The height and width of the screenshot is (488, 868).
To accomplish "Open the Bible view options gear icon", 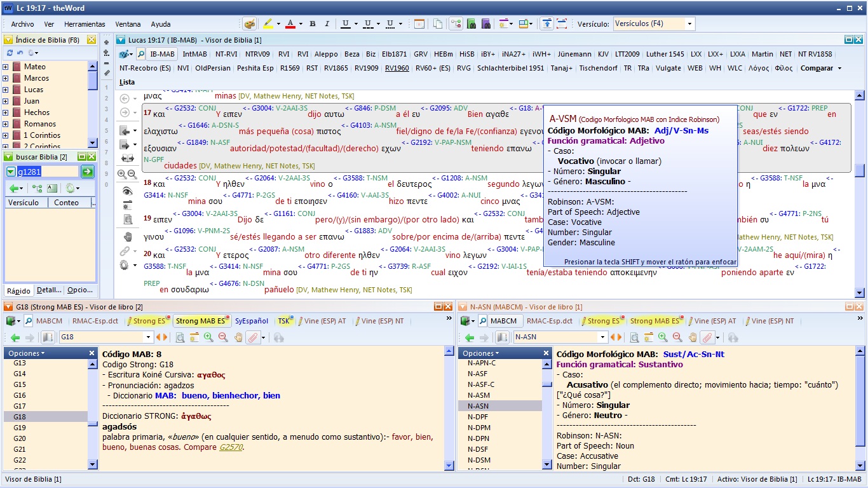I will tap(125, 265).
